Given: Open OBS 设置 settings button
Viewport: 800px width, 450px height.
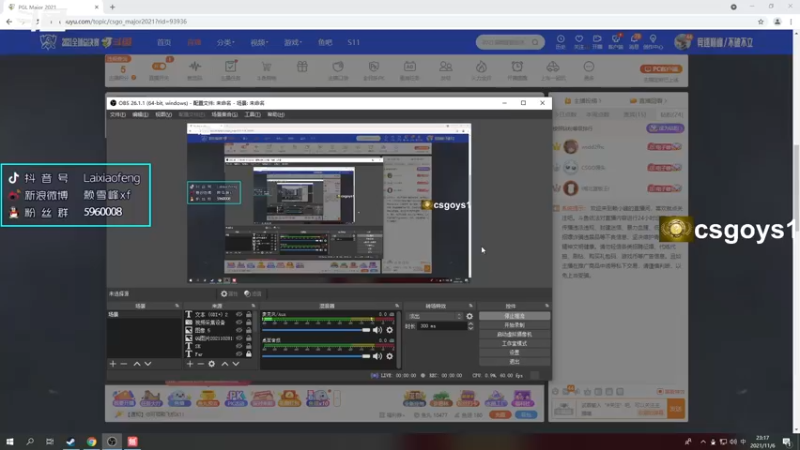Looking at the screenshot, I should pyautogui.click(x=514, y=353).
